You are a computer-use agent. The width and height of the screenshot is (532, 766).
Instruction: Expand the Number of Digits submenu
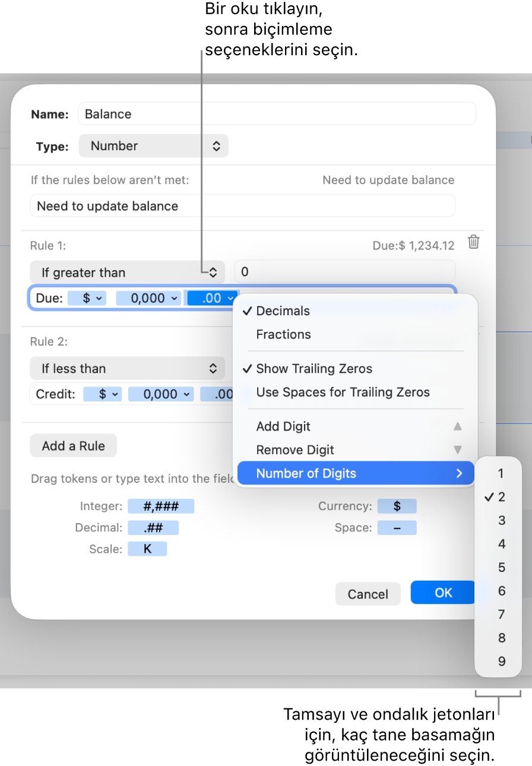click(355, 473)
